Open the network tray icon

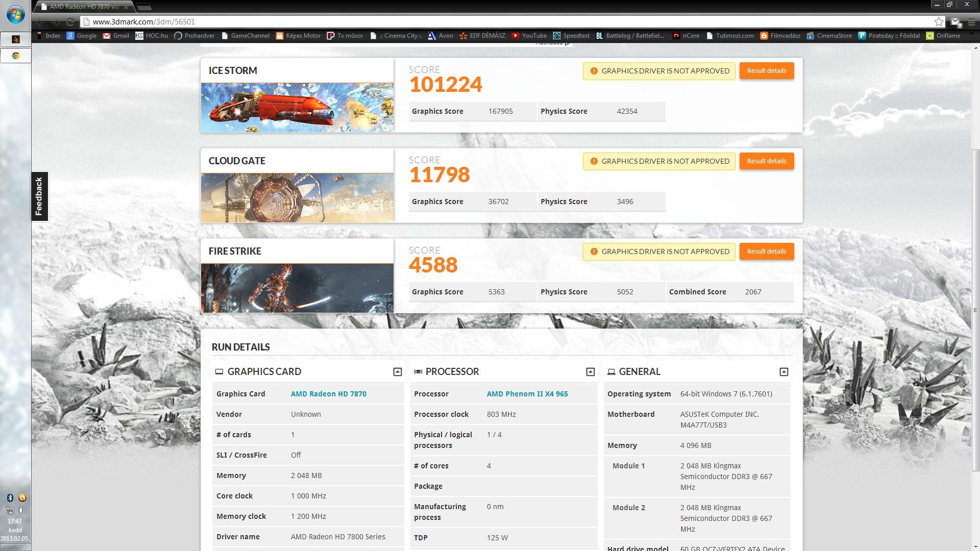pos(10,510)
